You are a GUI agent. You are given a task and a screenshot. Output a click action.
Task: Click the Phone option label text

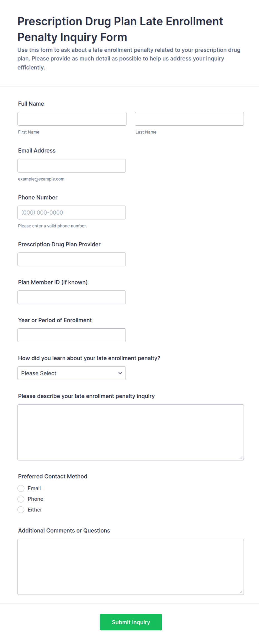coord(35,499)
